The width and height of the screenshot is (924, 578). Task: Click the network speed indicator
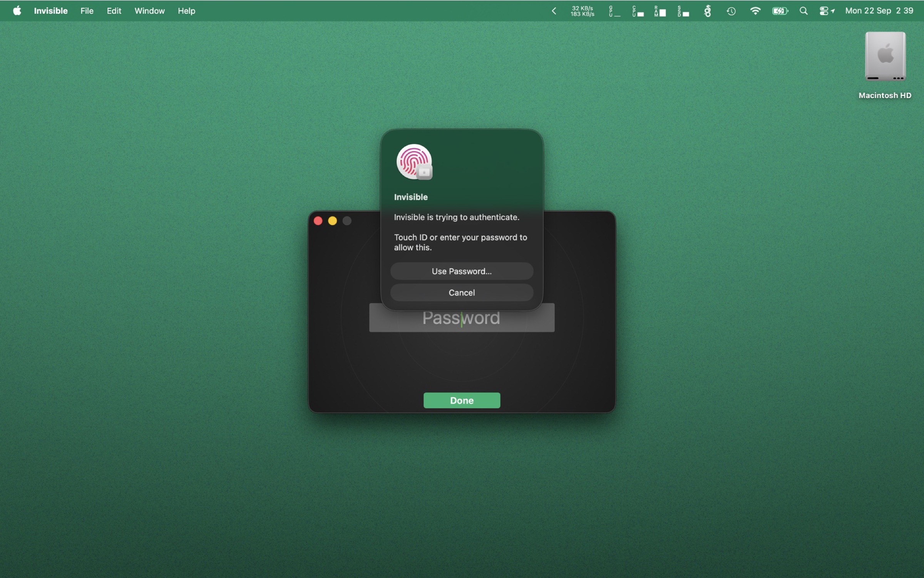582,11
